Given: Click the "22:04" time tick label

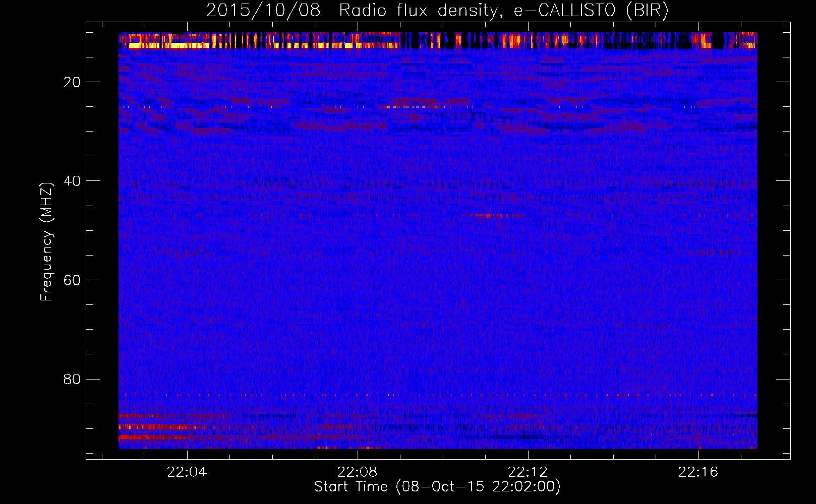Looking at the screenshot, I should (187, 472).
